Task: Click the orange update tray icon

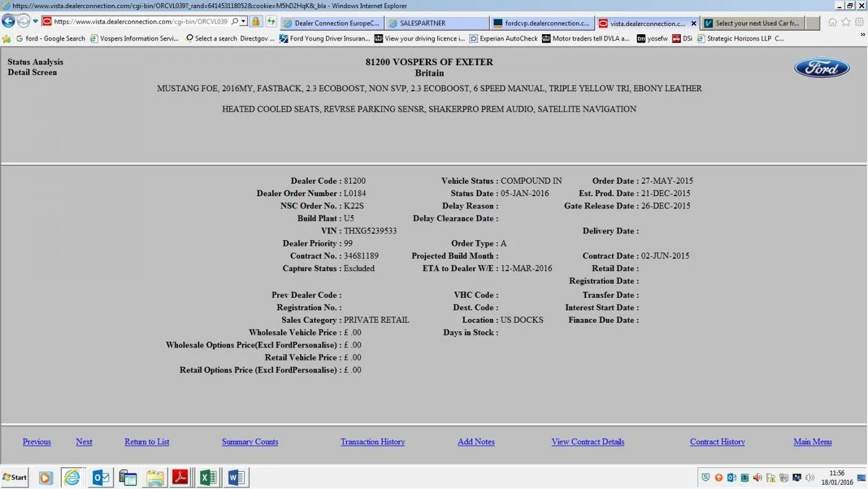Action: point(719,478)
